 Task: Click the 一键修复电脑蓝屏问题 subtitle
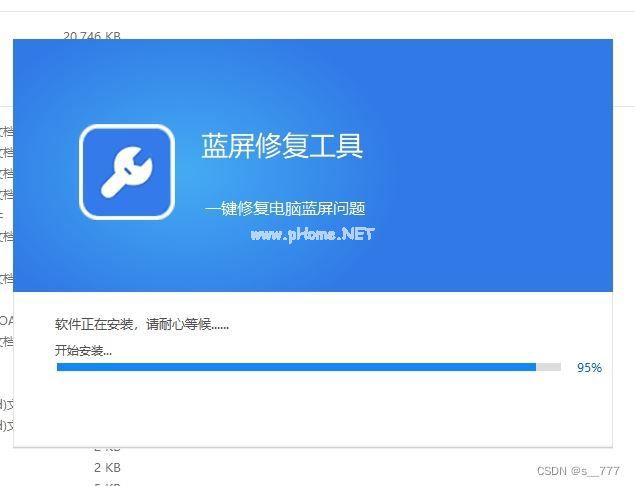(x=285, y=209)
